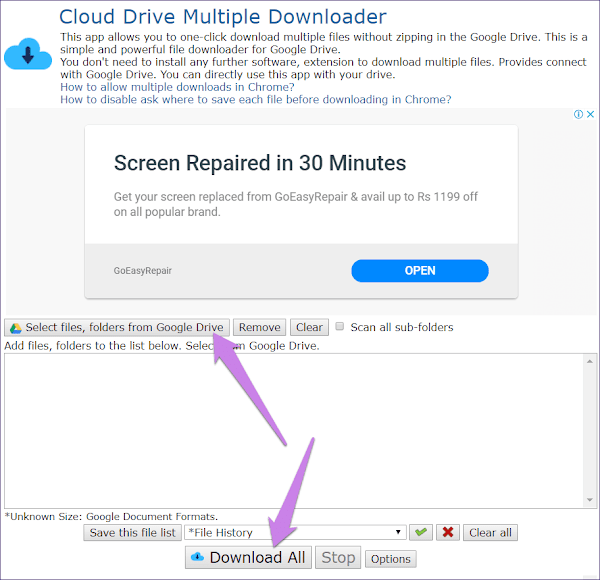The height and width of the screenshot is (580, 600).
Task: Enable Scan all sub-folders checkbox
Action: pos(339,326)
